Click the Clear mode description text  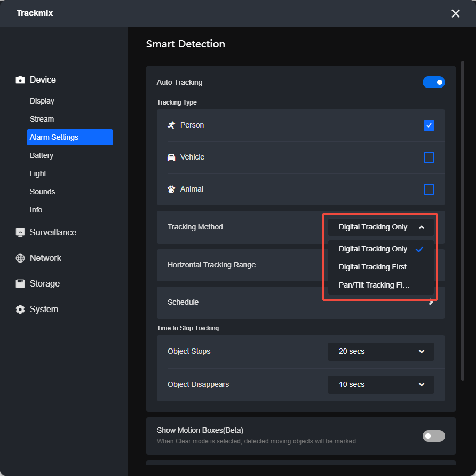pyautogui.click(x=257, y=441)
